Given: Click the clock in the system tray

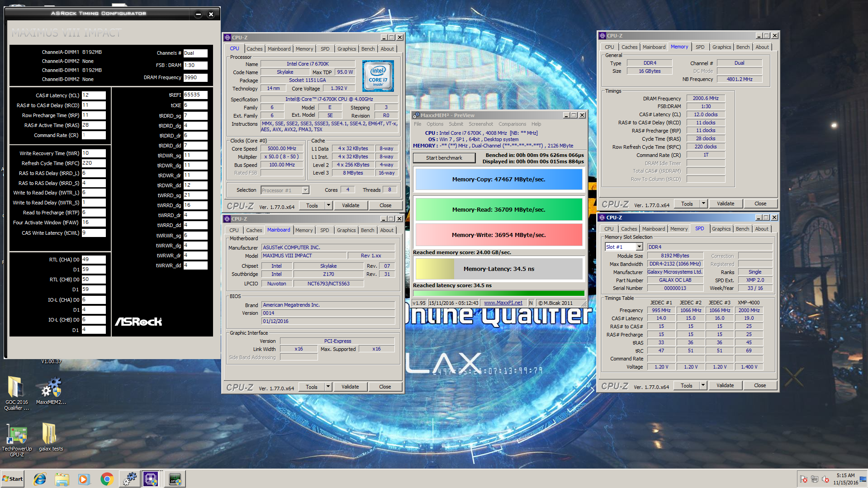Looking at the screenshot, I should (x=845, y=479).
